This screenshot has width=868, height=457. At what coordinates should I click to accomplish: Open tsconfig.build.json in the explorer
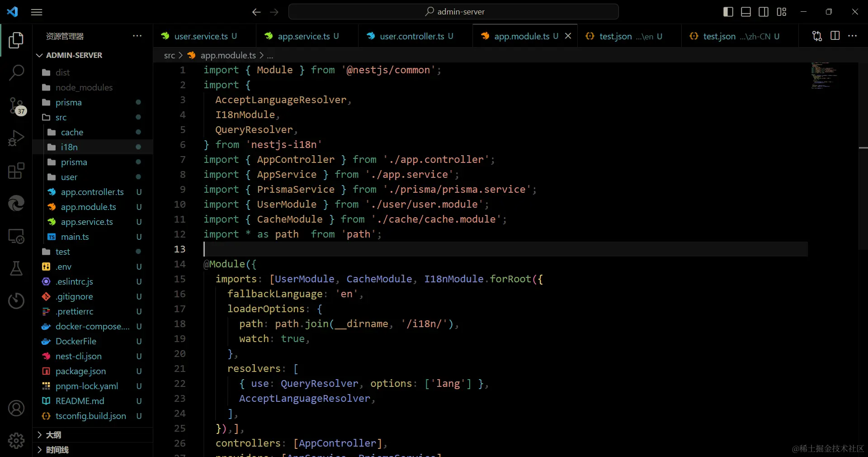[x=93, y=416]
